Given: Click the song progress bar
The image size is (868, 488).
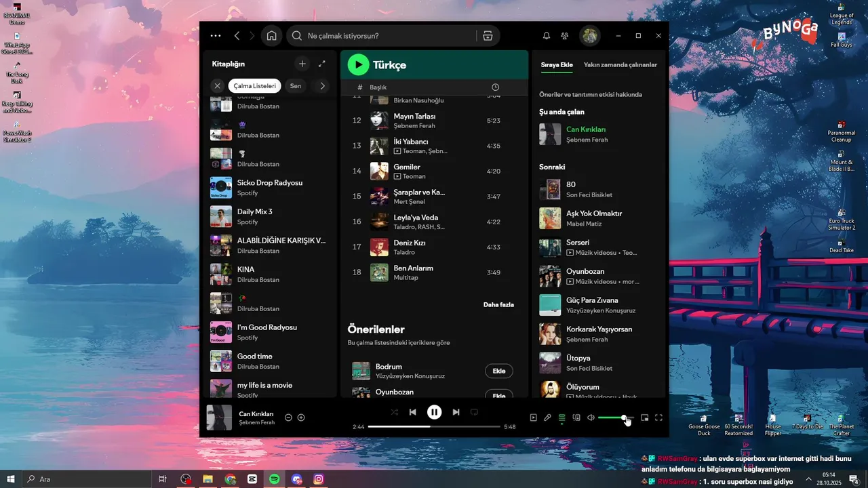Looking at the screenshot, I should pos(434,427).
